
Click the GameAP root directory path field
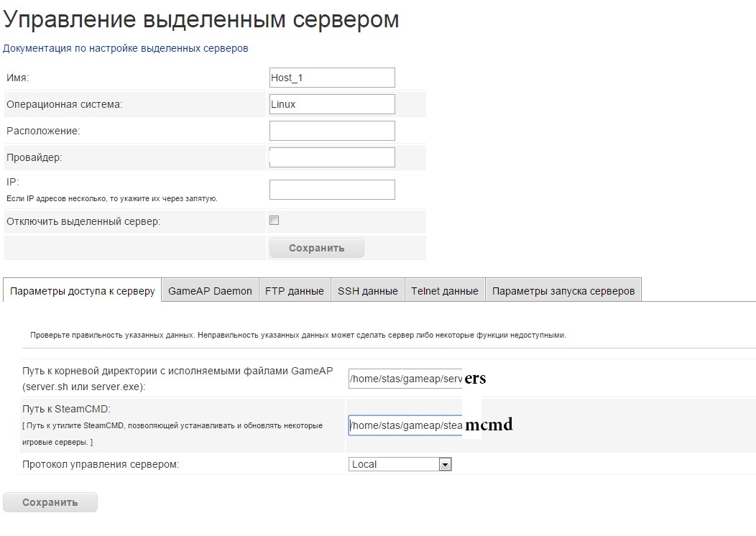(x=405, y=379)
